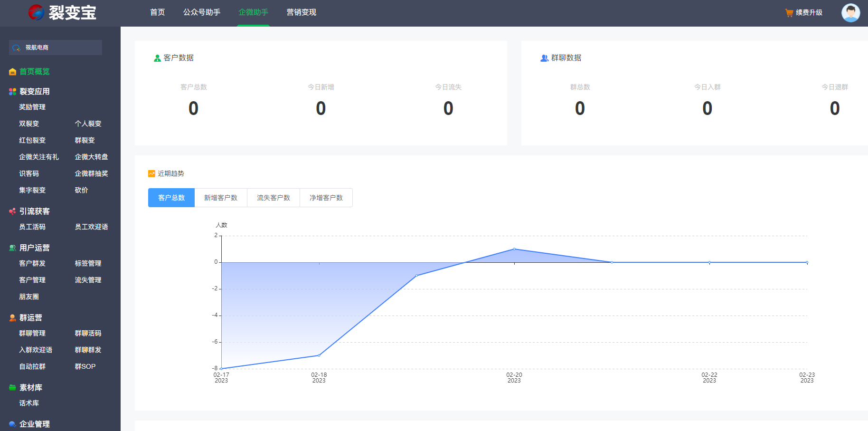Click the 筱航电商 account selector field
The height and width of the screenshot is (431, 868).
coord(56,48)
